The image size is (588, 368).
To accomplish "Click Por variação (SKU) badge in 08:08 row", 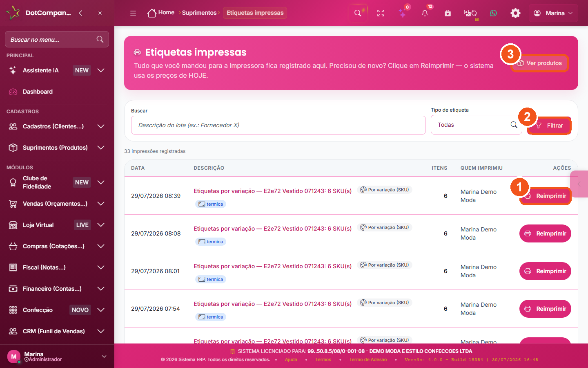I will point(385,227).
